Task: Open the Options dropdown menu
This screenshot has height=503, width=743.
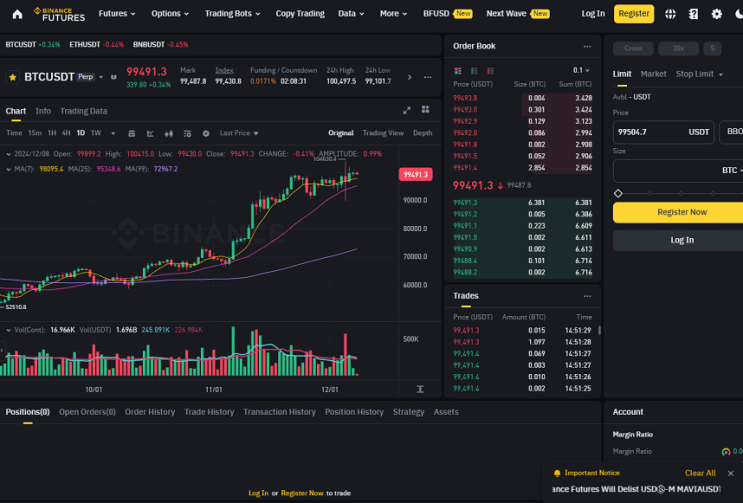Action: (170, 14)
